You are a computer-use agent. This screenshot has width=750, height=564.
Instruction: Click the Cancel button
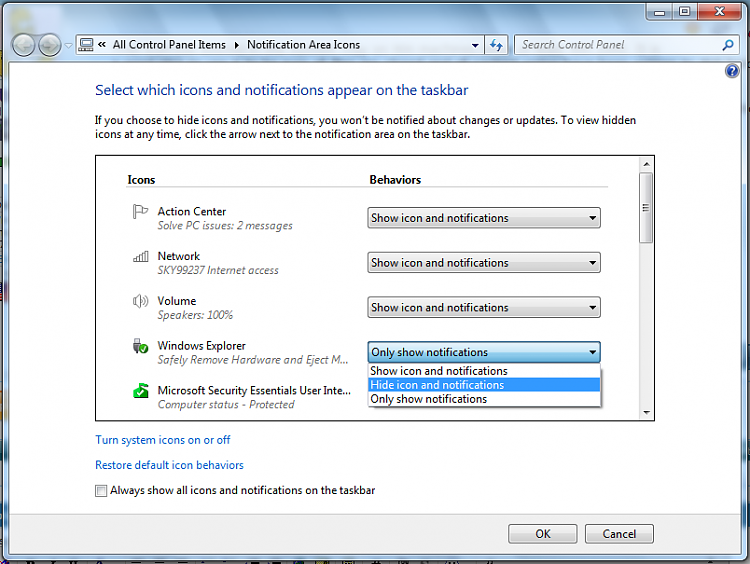(x=619, y=534)
